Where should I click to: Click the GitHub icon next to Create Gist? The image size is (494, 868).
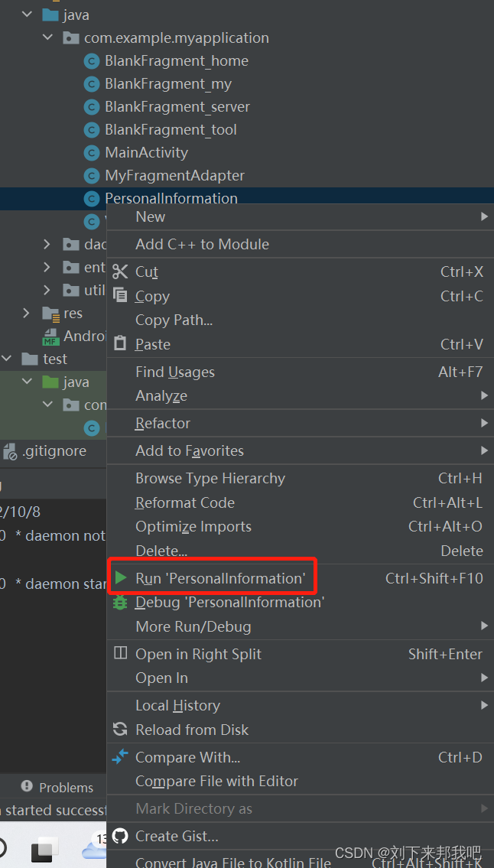(x=120, y=836)
